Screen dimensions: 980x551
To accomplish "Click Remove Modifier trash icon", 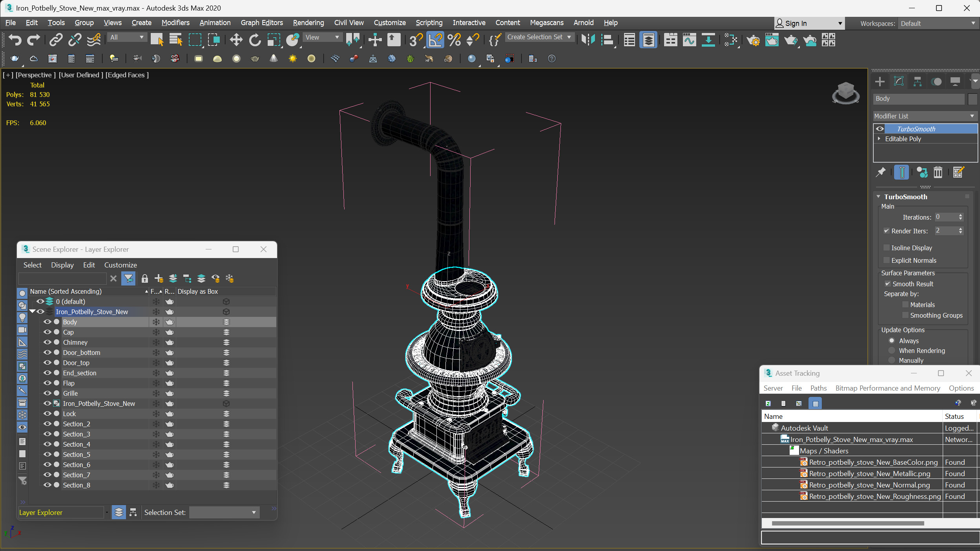I will tap(938, 172).
